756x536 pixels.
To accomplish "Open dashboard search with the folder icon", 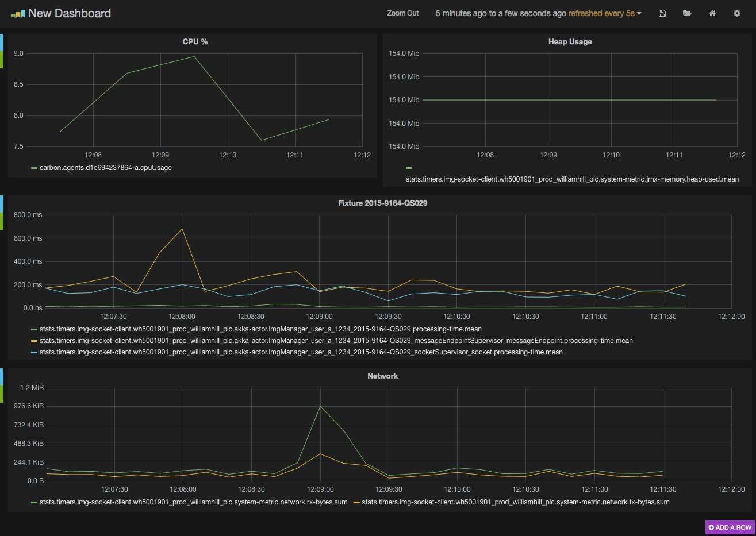I will (687, 13).
